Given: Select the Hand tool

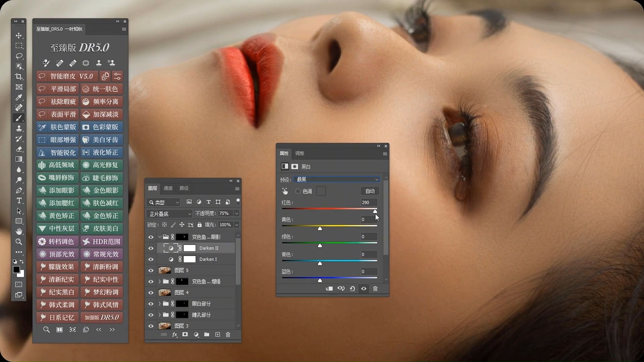Looking at the screenshot, I should point(19,231).
